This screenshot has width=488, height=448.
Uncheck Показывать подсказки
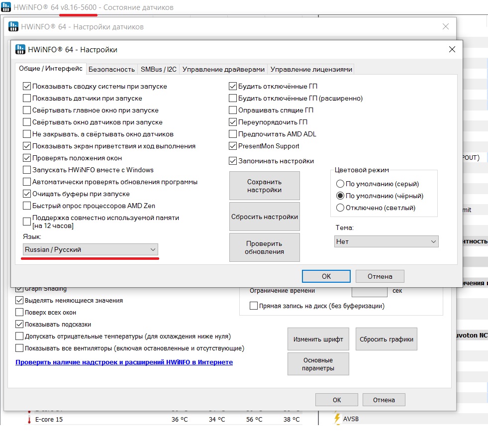[x=19, y=324]
